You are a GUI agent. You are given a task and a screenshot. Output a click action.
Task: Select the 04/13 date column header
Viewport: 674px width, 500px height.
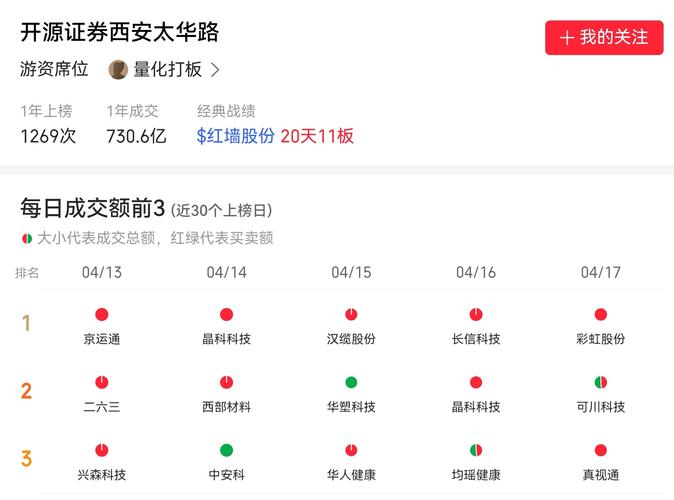[x=102, y=272]
